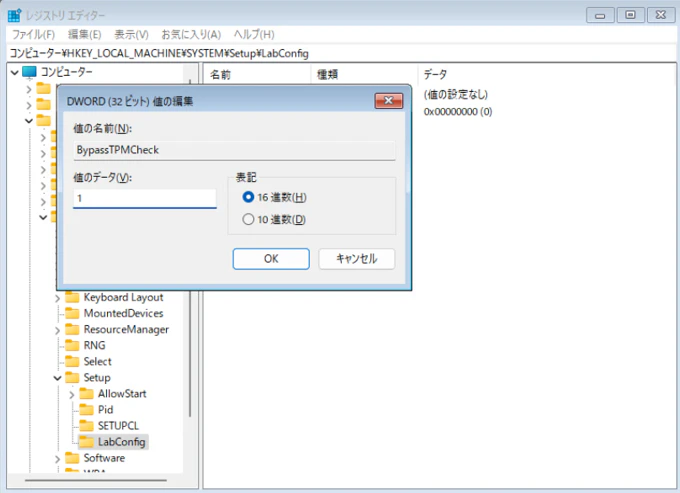Select the SETUPCL tree label
The width and height of the screenshot is (680, 493).
[118, 426]
